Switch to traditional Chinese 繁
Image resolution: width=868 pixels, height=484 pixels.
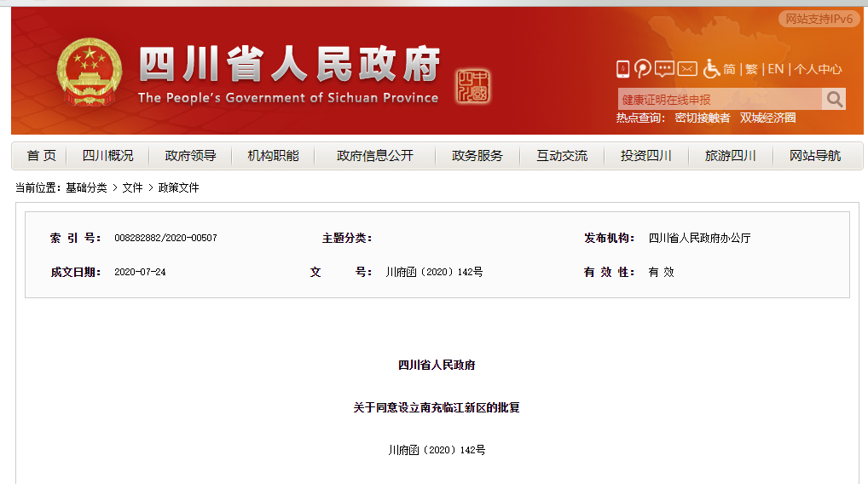tap(751, 69)
